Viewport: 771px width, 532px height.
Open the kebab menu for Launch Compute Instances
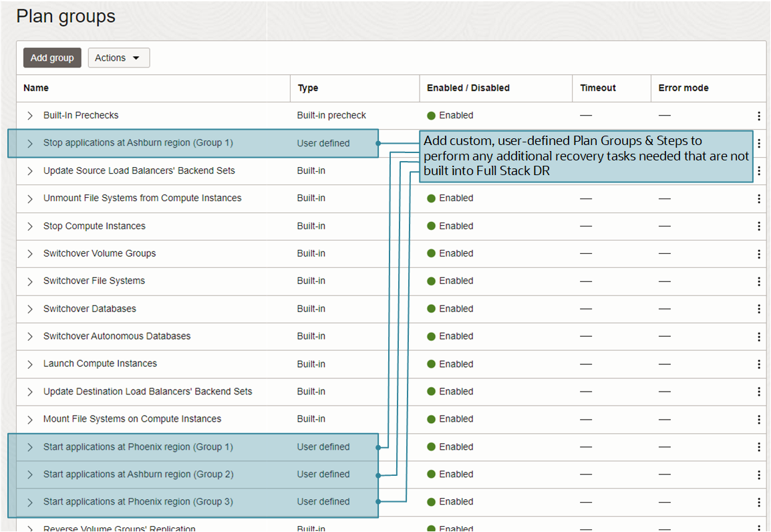759,364
